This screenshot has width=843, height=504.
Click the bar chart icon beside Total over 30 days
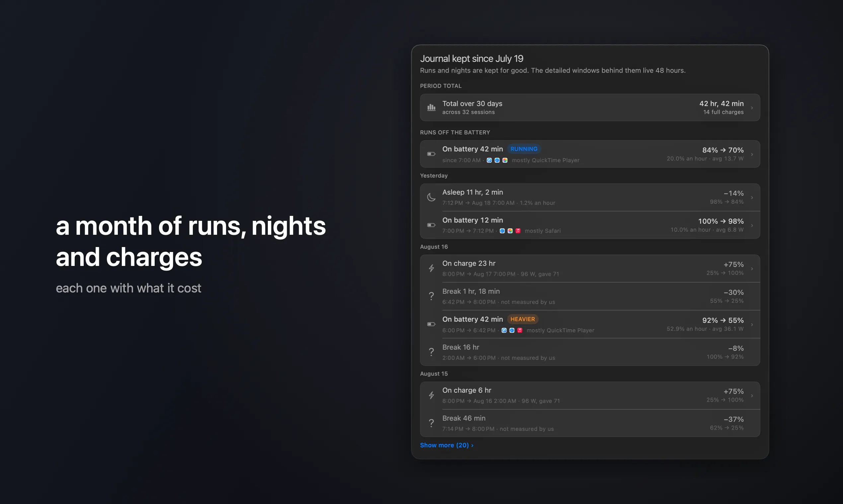coord(431,107)
